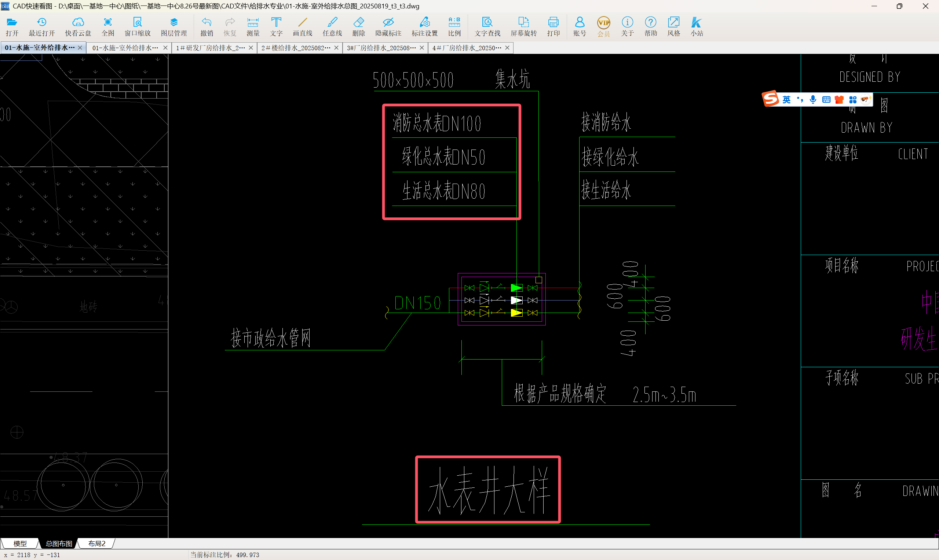
Task: Click the VIP 会员 membership icon
Action: click(604, 27)
